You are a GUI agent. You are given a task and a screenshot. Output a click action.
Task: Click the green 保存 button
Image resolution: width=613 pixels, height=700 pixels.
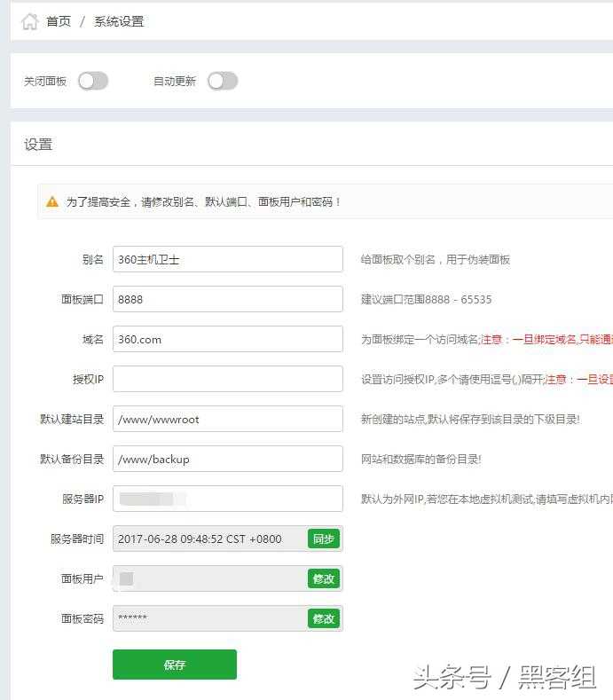click(175, 665)
